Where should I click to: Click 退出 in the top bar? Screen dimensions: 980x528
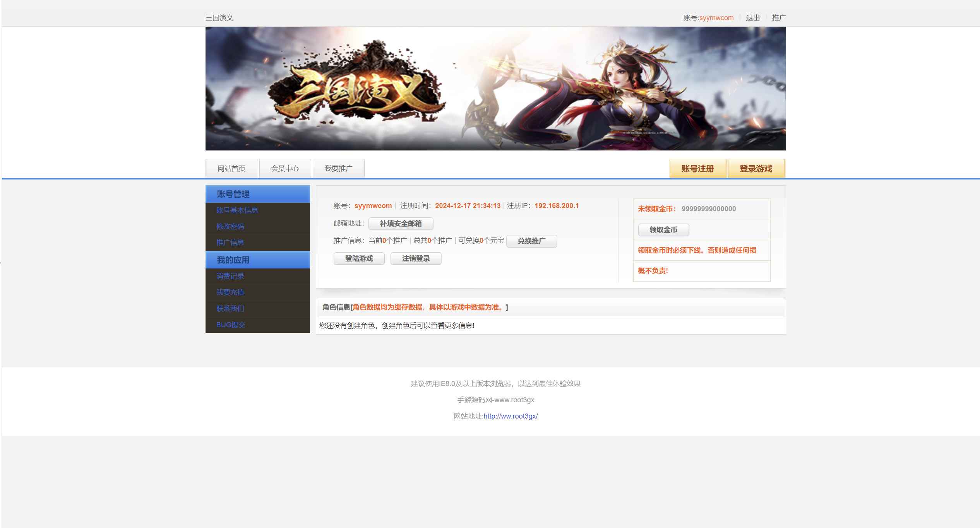click(x=752, y=18)
